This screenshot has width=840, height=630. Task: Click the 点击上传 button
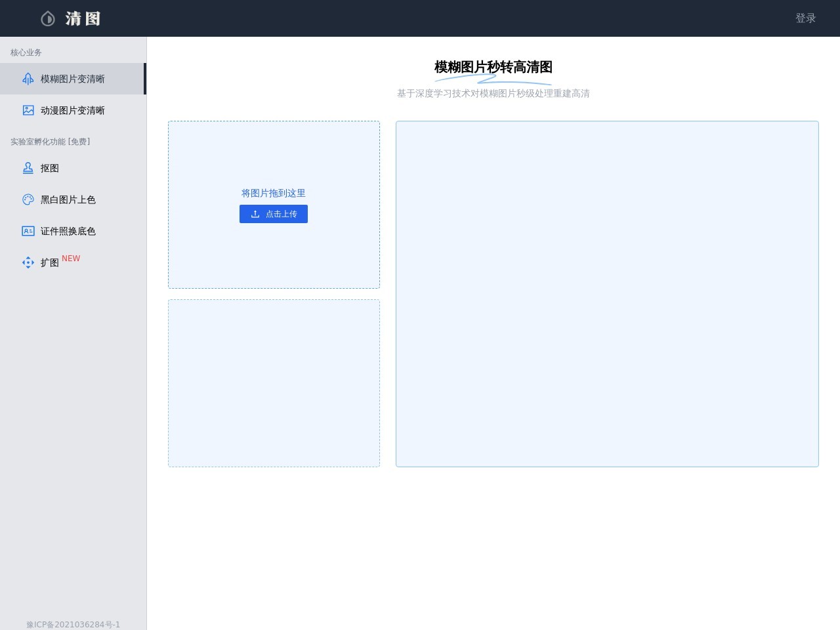(x=274, y=214)
